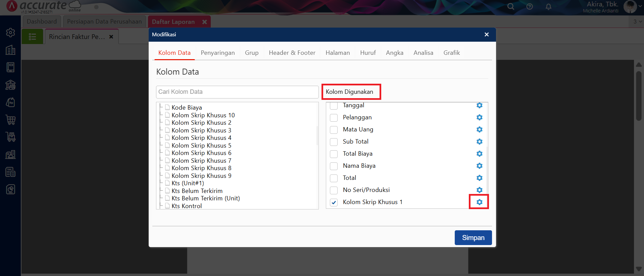Click the page vertical scrollbar thumb
Viewport: 644px width, 276px height.
pyautogui.click(x=639, y=96)
